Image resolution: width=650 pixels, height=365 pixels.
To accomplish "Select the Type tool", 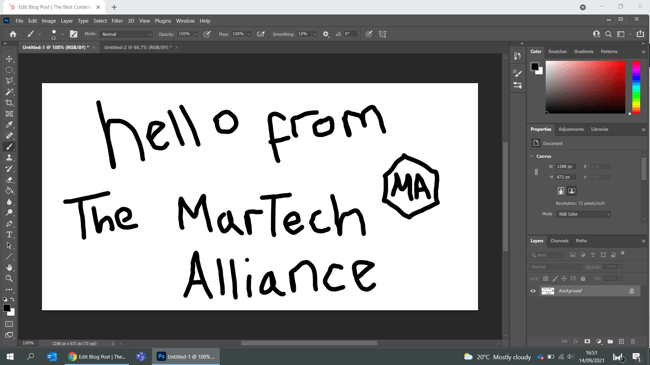I will point(9,235).
